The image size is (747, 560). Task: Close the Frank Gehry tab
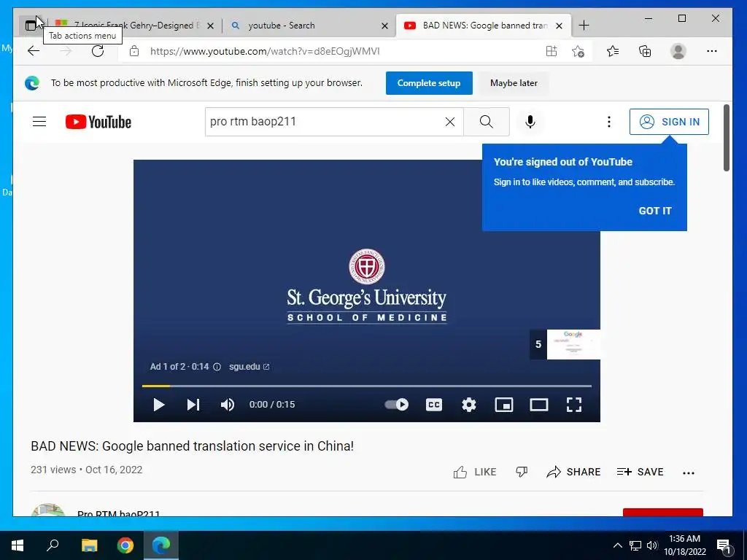tap(211, 26)
